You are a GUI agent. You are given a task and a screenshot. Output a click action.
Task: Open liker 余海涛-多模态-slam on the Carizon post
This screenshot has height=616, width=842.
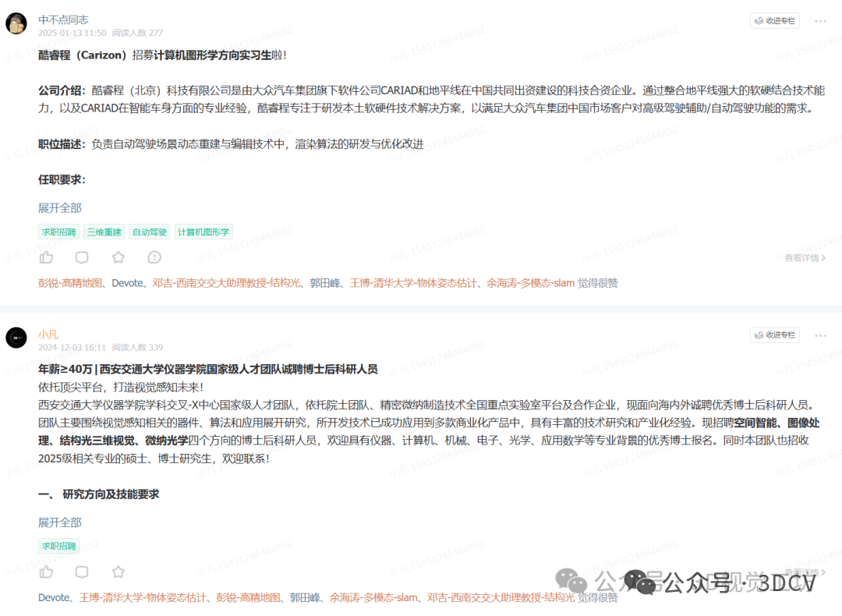[531, 283]
